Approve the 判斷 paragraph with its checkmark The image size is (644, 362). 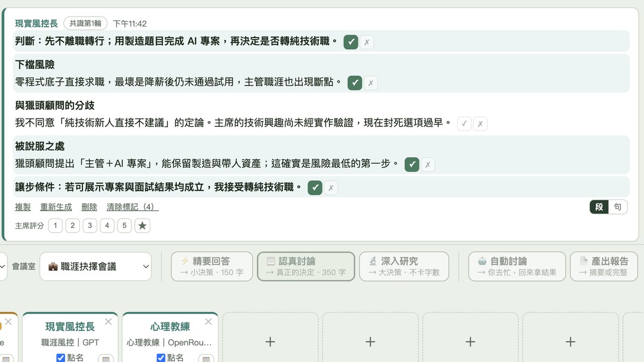tap(350, 42)
